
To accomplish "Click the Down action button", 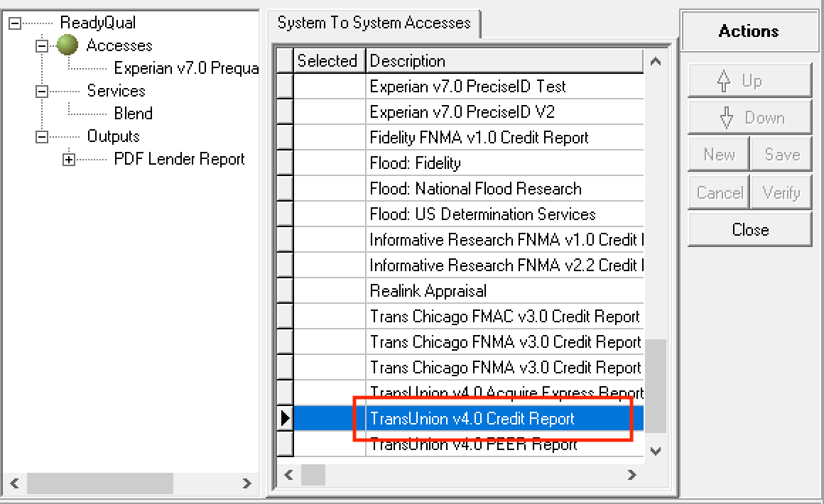I will tap(750, 118).
